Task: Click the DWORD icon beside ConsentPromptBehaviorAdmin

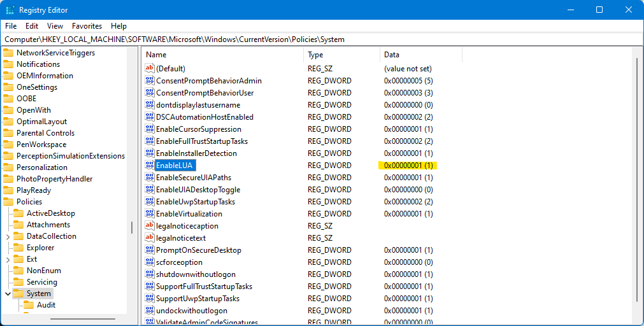Action: (150, 81)
